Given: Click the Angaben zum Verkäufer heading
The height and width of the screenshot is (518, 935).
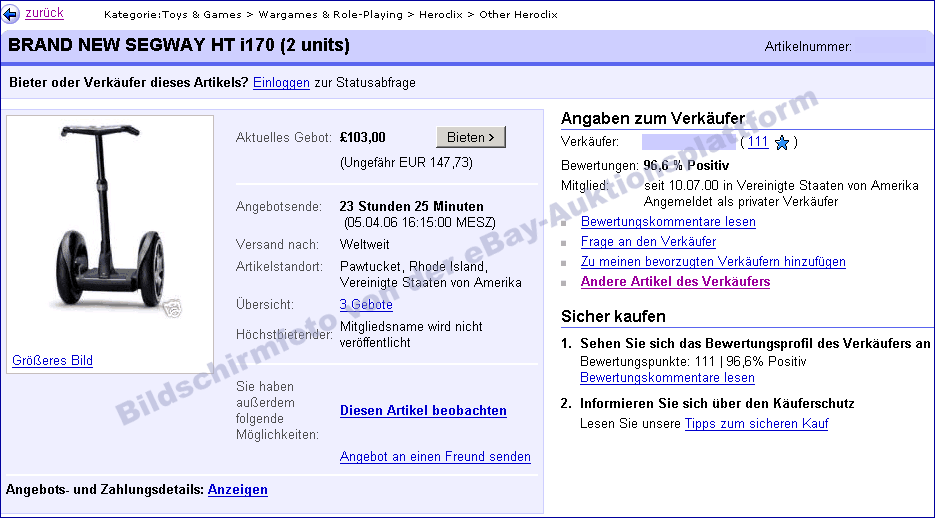Looking at the screenshot, I should [x=653, y=119].
